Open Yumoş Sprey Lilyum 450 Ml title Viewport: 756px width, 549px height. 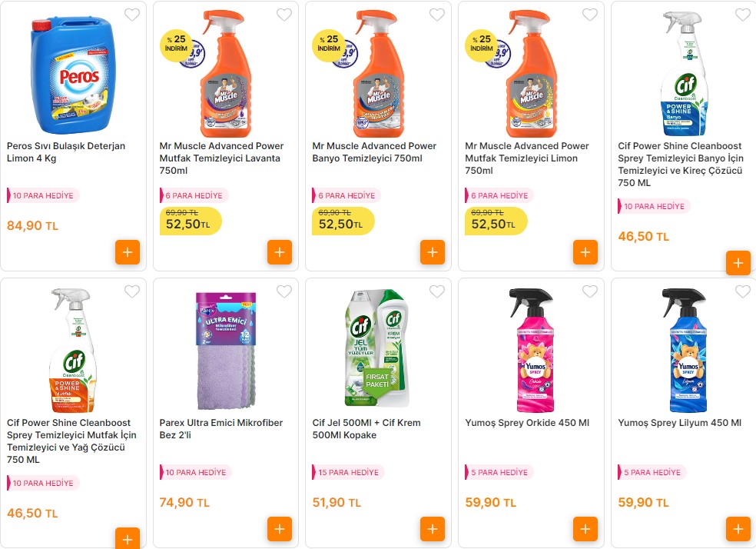[x=679, y=423]
